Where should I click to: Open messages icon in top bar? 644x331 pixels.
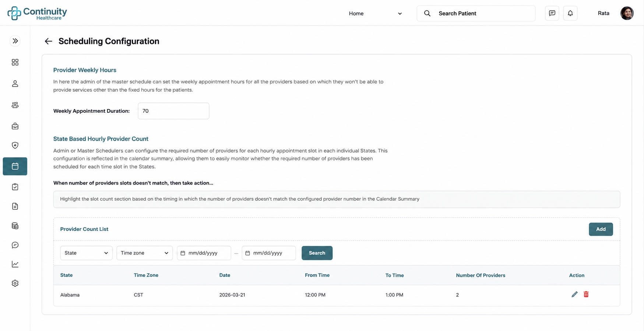(x=552, y=13)
